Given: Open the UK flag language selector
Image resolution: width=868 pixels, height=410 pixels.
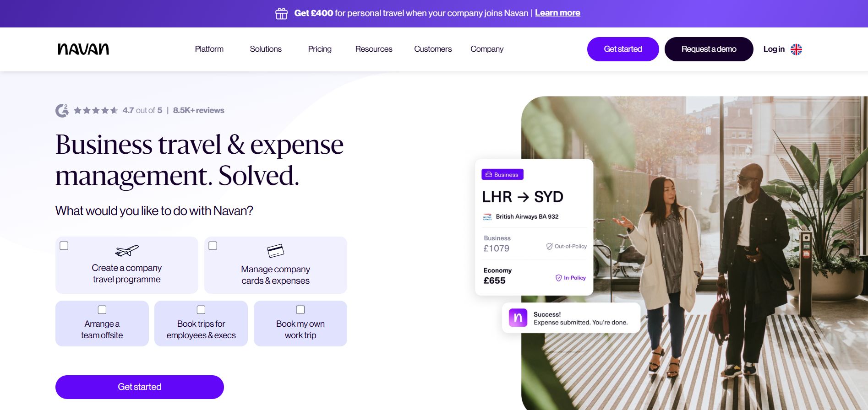Looking at the screenshot, I should [796, 49].
